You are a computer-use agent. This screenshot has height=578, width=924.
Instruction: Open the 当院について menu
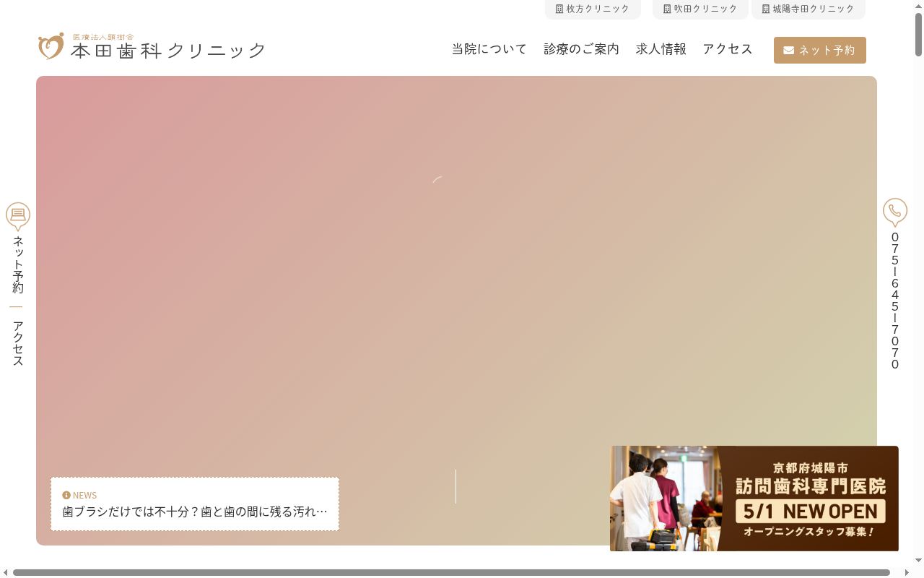coord(489,49)
